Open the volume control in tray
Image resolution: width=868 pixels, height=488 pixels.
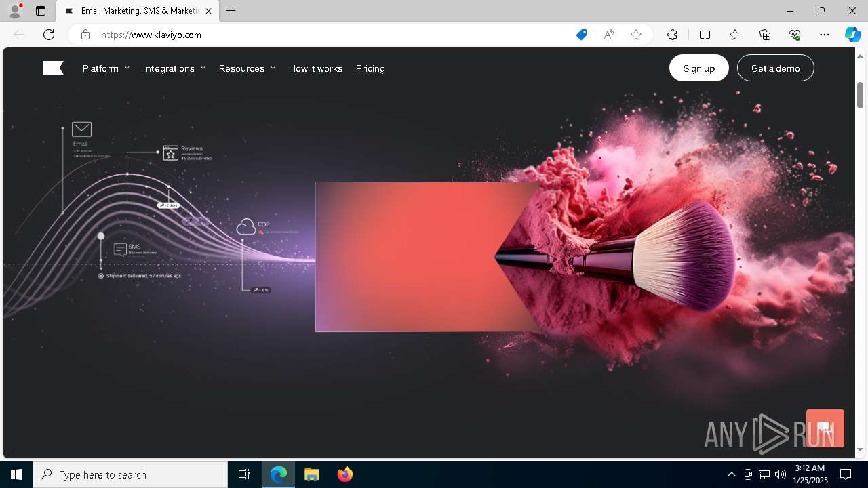(x=781, y=474)
